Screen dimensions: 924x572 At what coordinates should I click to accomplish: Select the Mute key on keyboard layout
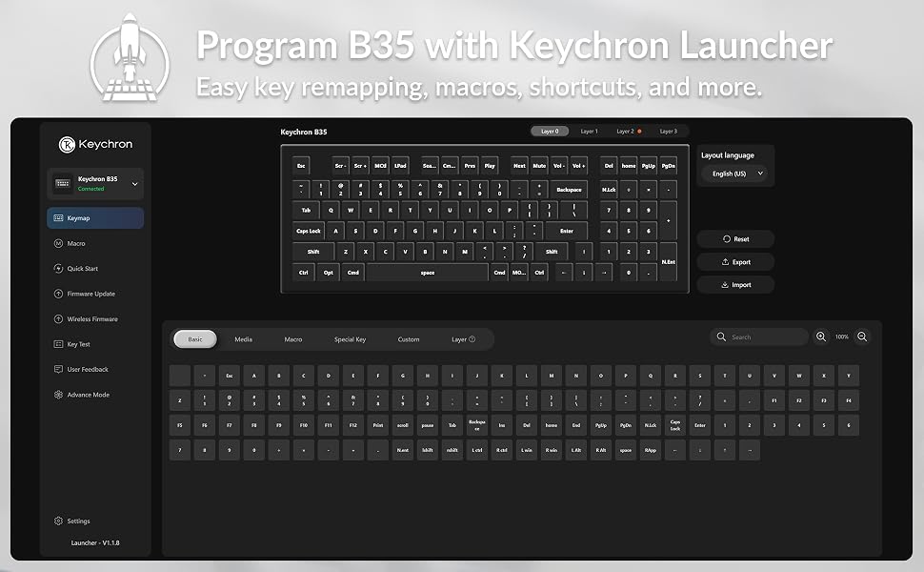tap(539, 166)
